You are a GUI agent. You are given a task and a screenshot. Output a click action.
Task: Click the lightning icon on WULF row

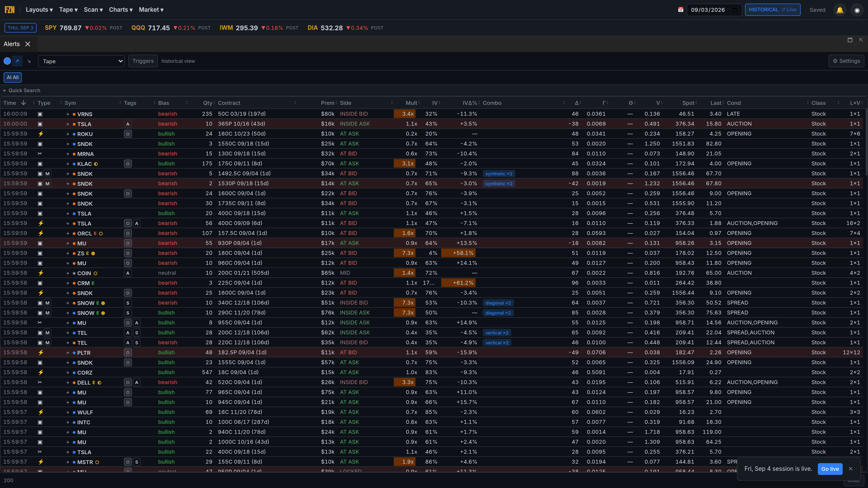(x=41, y=412)
